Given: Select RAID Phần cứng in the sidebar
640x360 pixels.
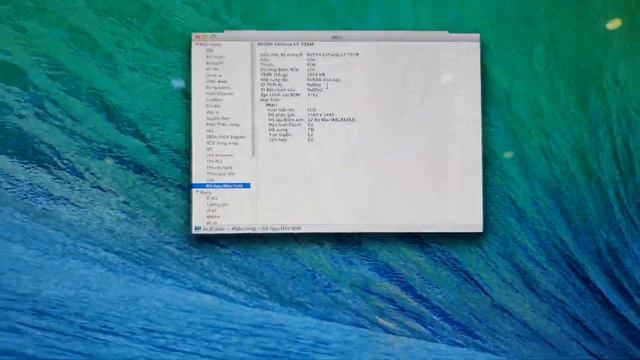Looking at the screenshot, I should tap(222, 124).
